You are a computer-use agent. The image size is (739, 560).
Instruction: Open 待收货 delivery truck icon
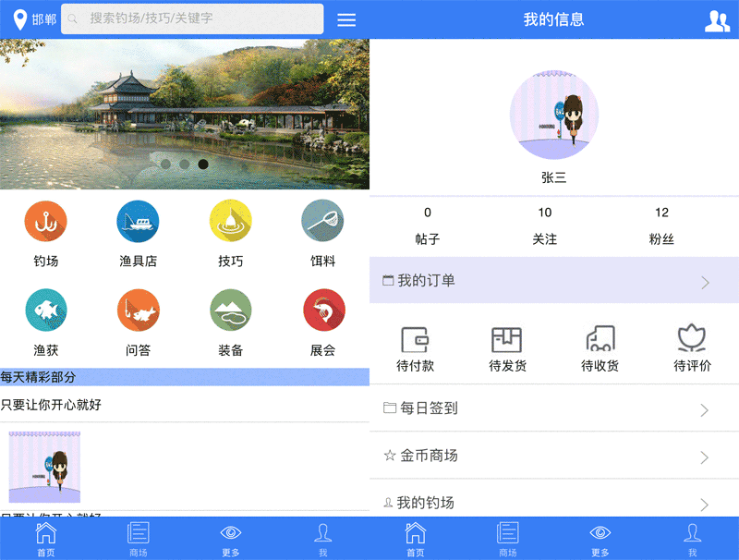click(600, 339)
